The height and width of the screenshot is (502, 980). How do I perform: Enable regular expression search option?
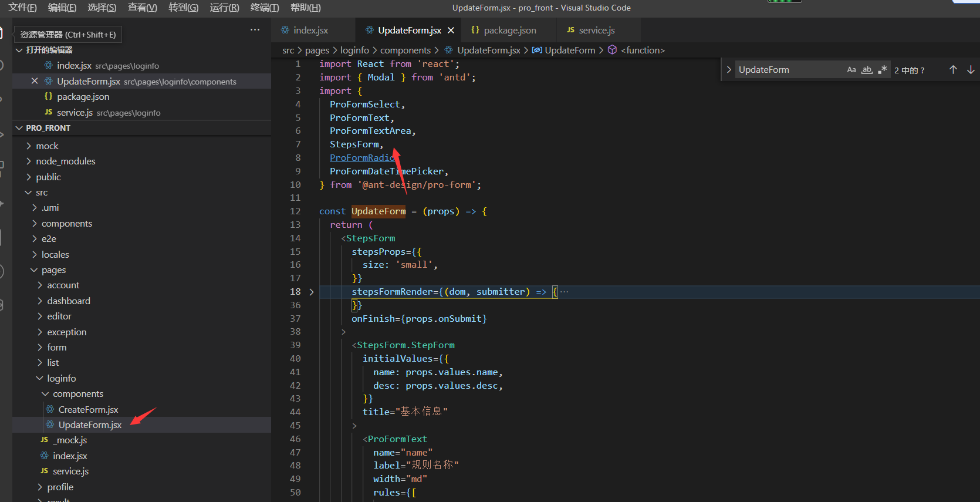coord(882,70)
